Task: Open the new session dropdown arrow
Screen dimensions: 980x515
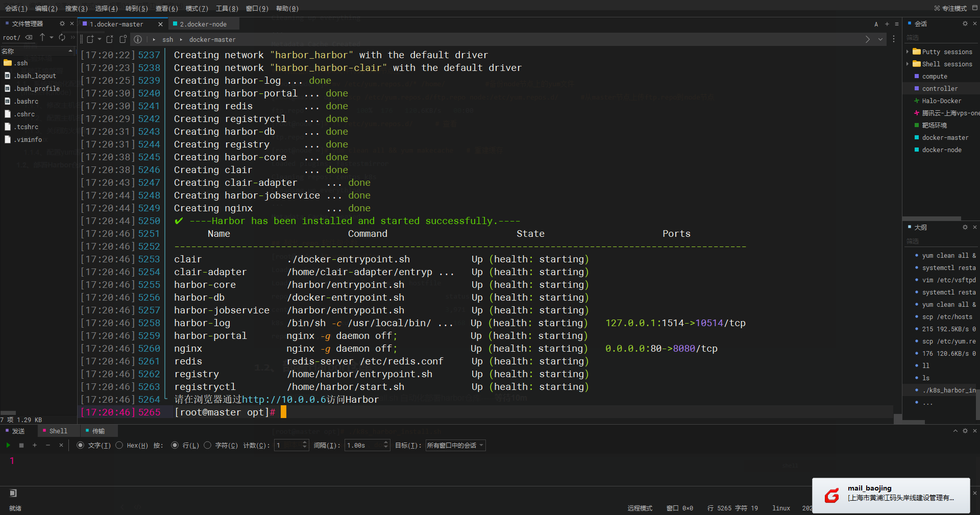Action: (100, 39)
